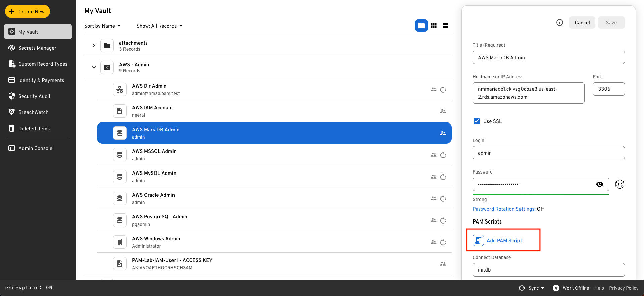Click the record info icon

pos(559,22)
